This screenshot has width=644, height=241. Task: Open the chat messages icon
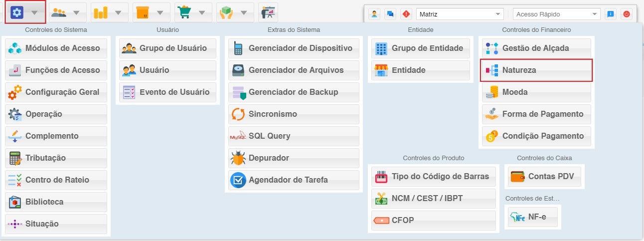390,14
